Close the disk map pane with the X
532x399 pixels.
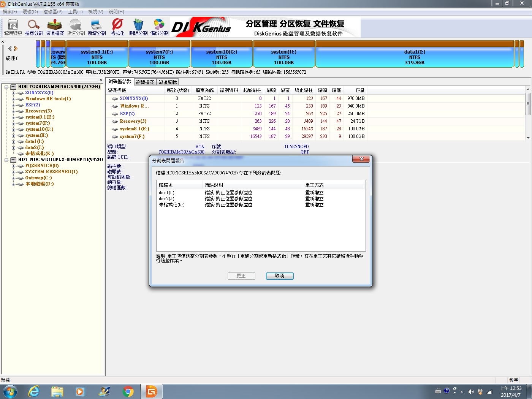point(3,42)
